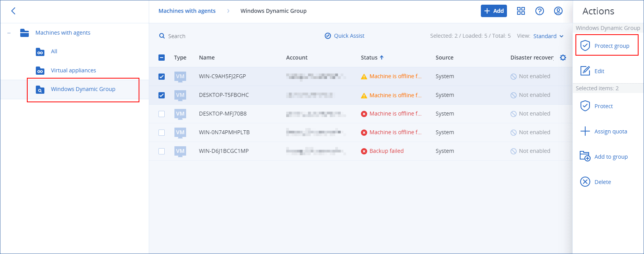The width and height of the screenshot is (644, 254).
Task: Open the grid view switcher icon
Action: [x=521, y=11]
